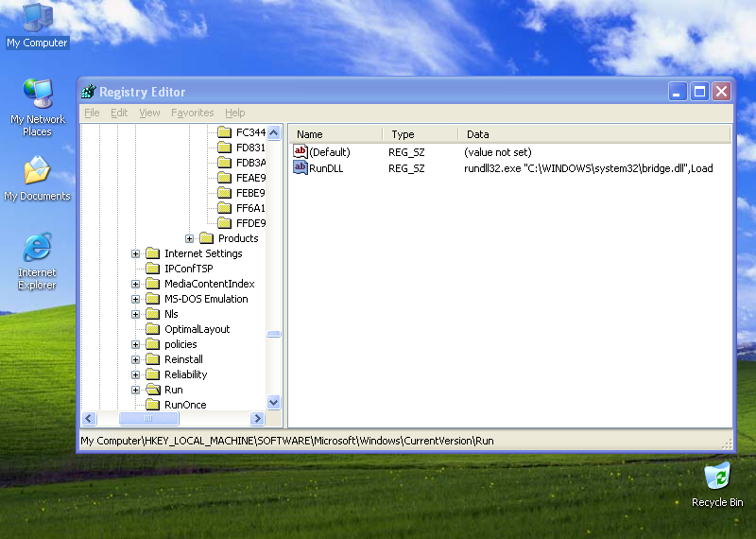Screen dimensions: 756x539
Task: Select the Products folder icon
Action: 206,238
